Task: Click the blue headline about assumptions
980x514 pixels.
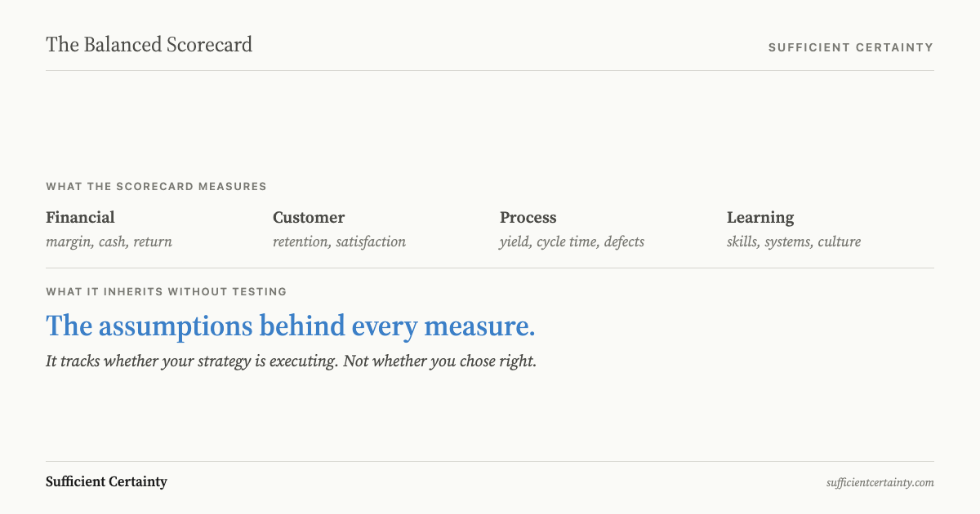Action: [291, 326]
